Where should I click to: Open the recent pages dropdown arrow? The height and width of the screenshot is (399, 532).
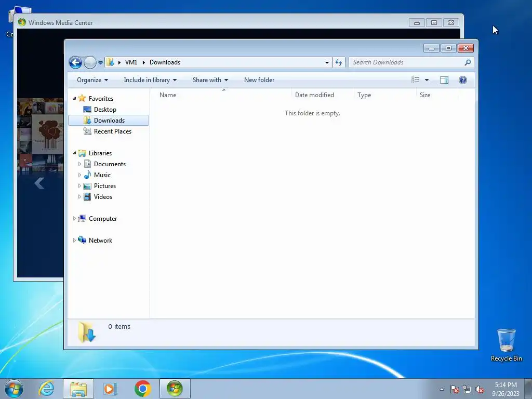100,63
